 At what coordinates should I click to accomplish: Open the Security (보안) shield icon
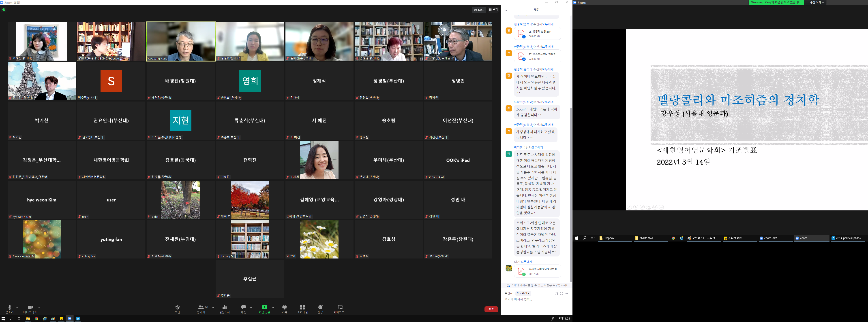point(178,307)
